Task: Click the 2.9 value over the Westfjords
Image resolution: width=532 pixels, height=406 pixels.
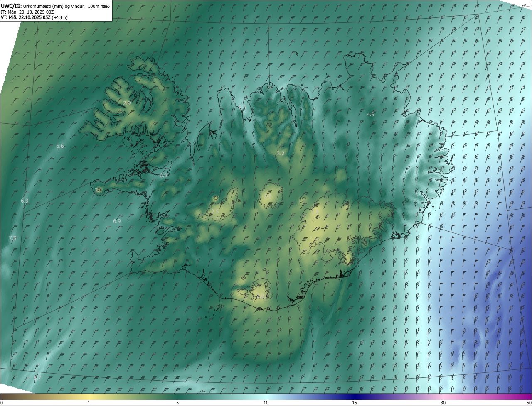Action: click(x=127, y=103)
